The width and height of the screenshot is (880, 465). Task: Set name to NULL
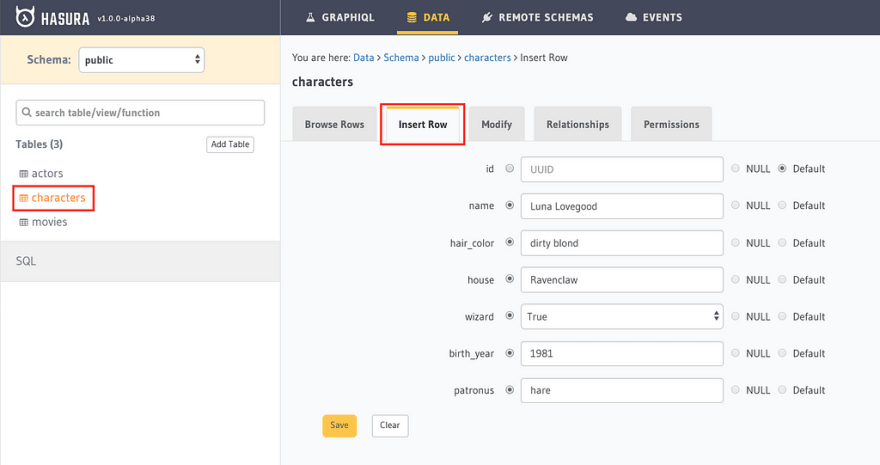coord(735,205)
